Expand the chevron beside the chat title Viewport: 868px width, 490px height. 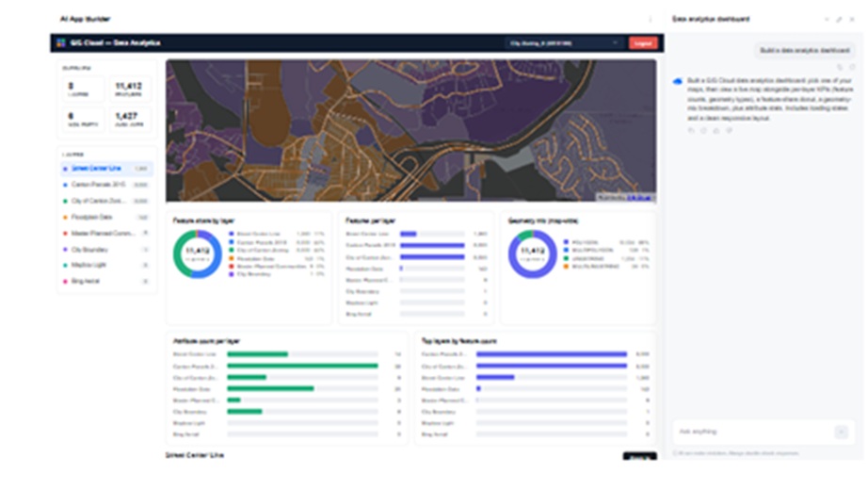tap(827, 20)
